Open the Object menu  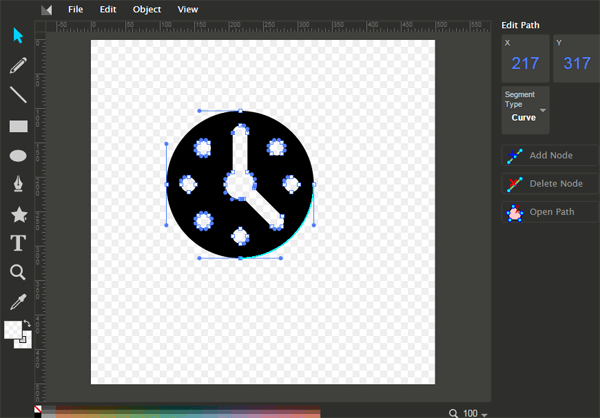click(x=146, y=9)
